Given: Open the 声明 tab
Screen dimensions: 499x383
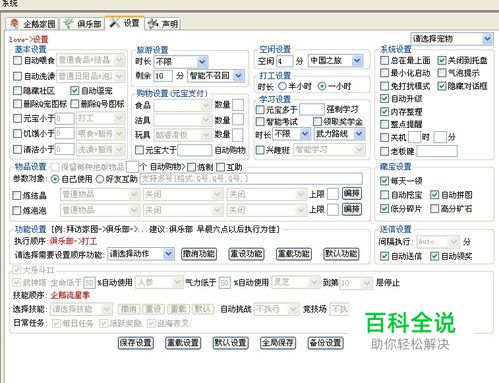Looking at the screenshot, I should pyautogui.click(x=162, y=24).
